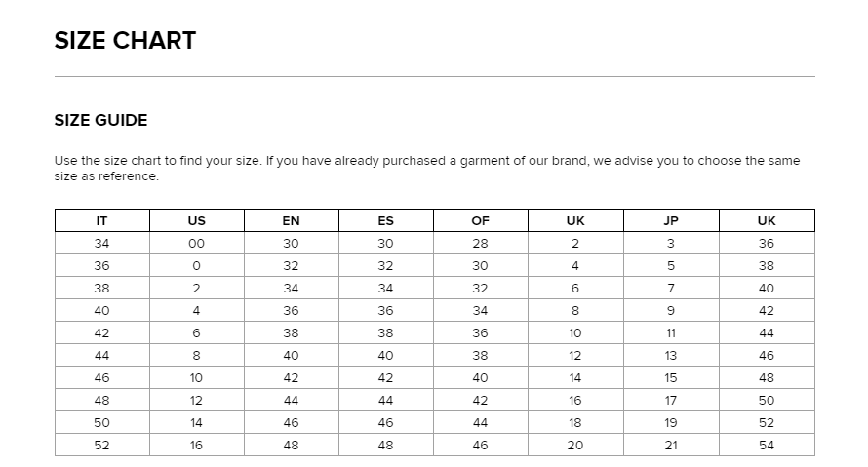Select the UK size 54 cell

(x=767, y=445)
